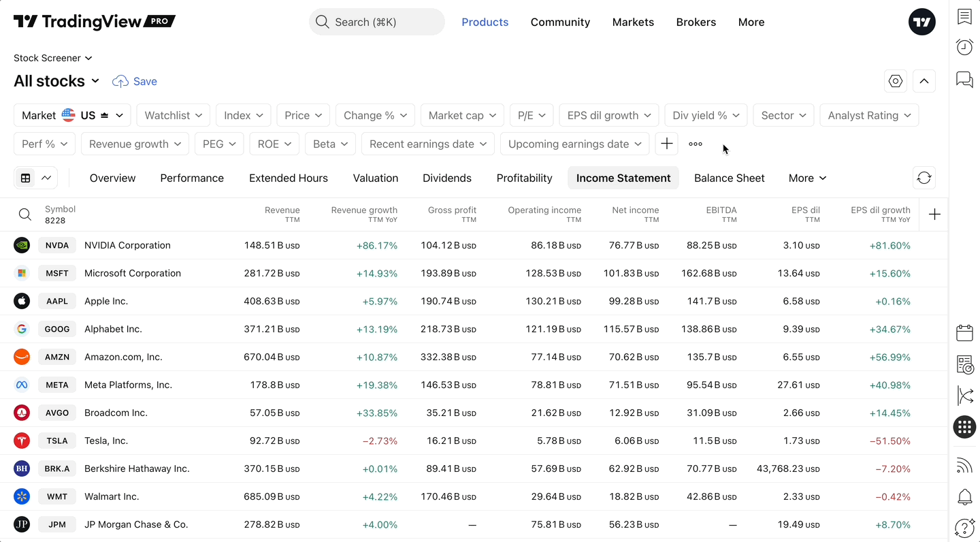Click the Meta Platforms logo icon
Image resolution: width=980 pixels, height=542 pixels.
pyautogui.click(x=22, y=385)
